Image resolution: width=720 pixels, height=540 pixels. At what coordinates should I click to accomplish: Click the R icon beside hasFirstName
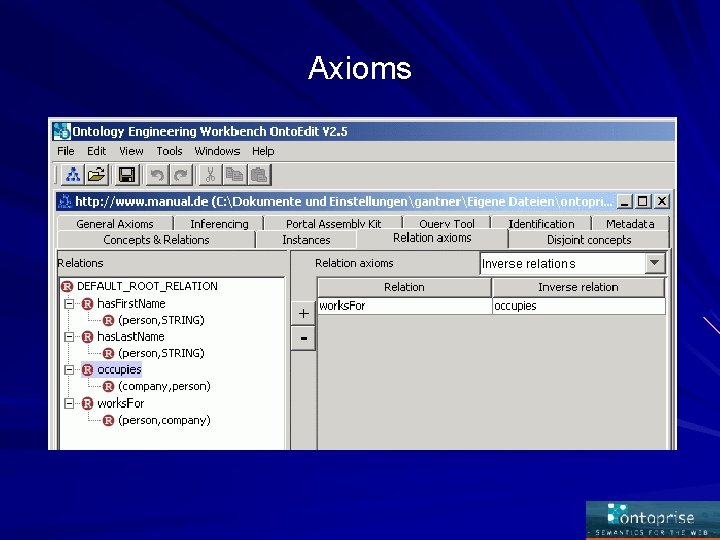(x=87, y=304)
